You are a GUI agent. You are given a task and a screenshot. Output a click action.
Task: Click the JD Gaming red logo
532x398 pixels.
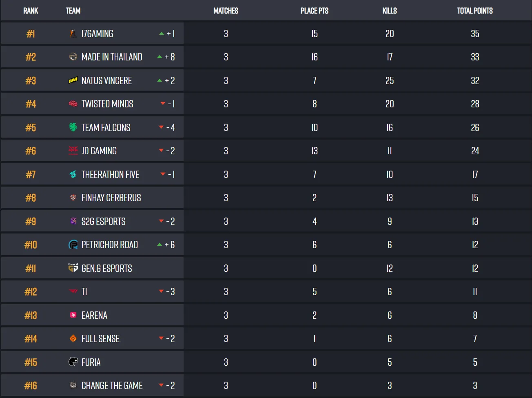(73, 151)
